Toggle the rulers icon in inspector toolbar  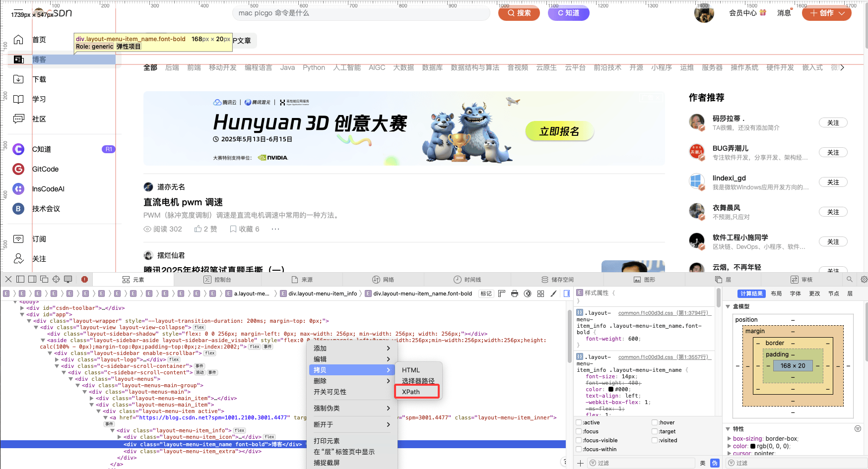point(502,293)
